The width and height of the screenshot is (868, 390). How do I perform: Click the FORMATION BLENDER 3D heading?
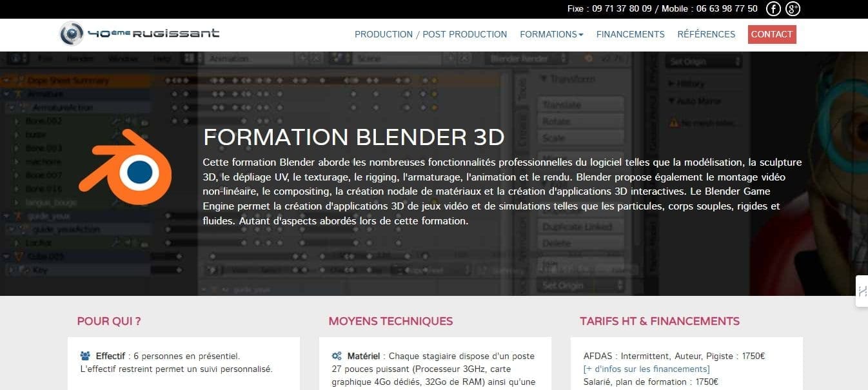pyautogui.click(x=354, y=137)
